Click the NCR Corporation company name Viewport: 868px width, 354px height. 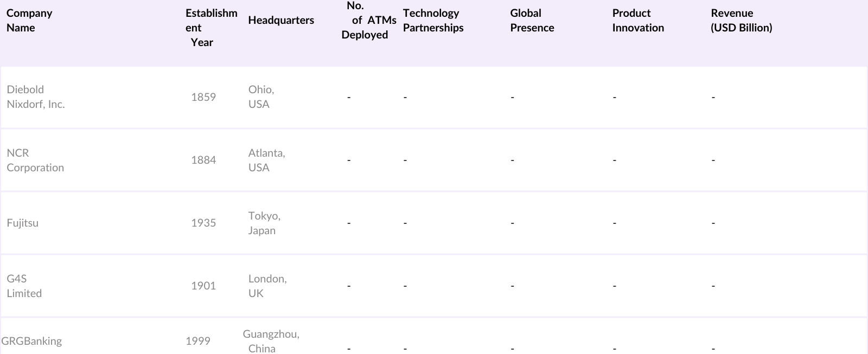coord(35,160)
